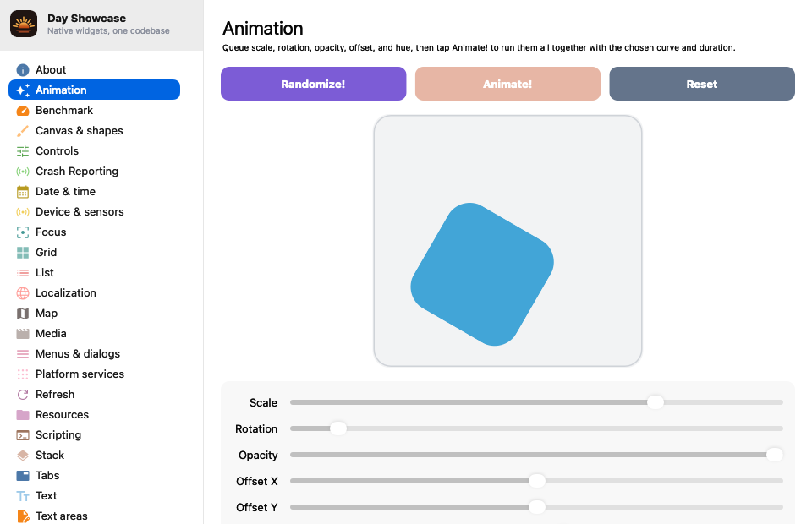Open the Scripting section
The width and height of the screenshot is (812, 524).
tap(94, 435)
